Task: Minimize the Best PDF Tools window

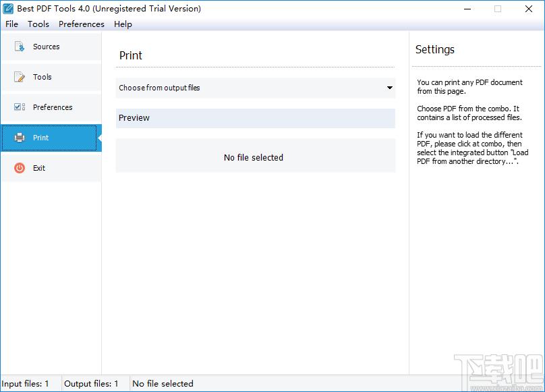Action: pos(467,9)
